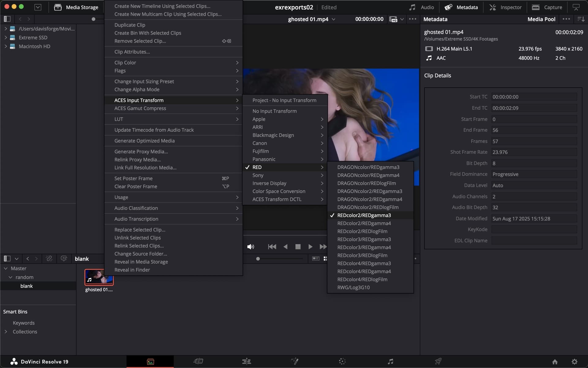
Task: Click the metadata sort icon
Action: (x=581, y=19)
